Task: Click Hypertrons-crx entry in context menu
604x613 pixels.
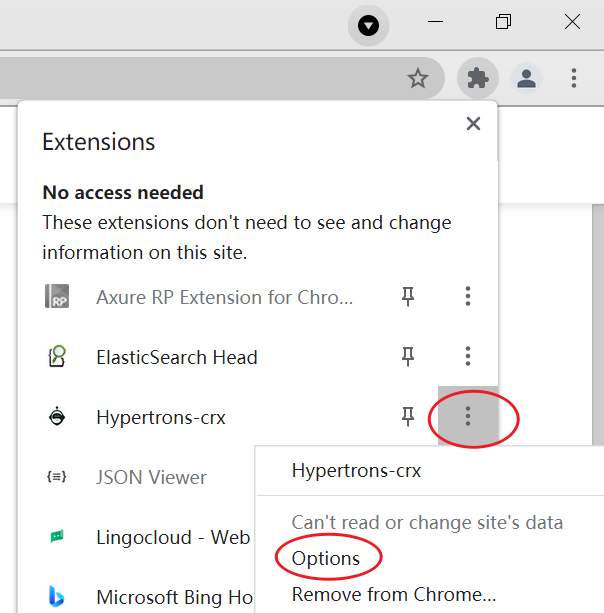Action: (x=356, y=471)
